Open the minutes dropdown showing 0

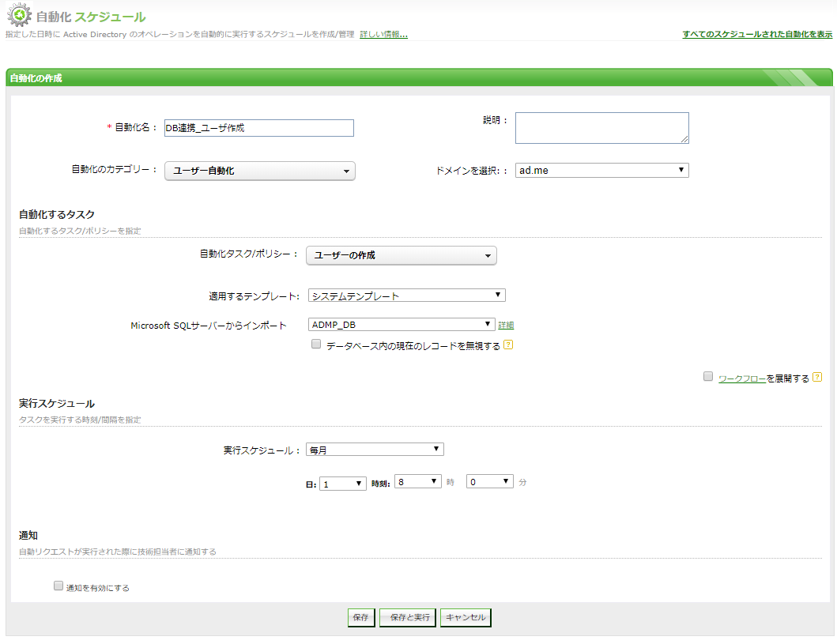click(x=490, y=481)
